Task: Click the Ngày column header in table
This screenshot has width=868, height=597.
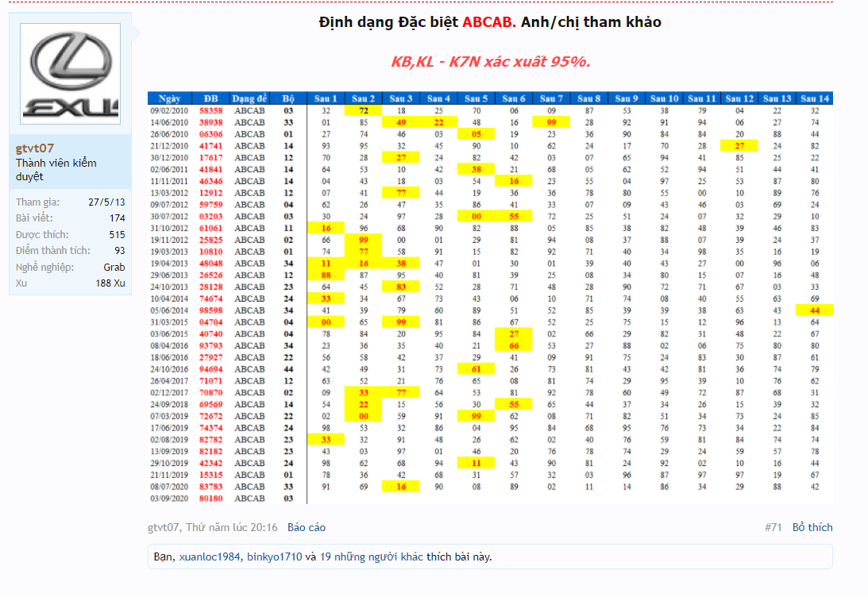Action: (169, 98)
